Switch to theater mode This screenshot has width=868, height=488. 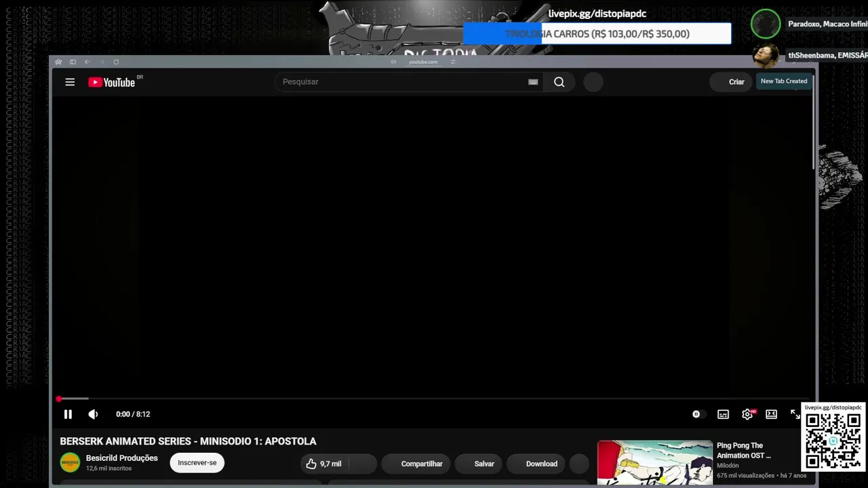coord(771,414)
